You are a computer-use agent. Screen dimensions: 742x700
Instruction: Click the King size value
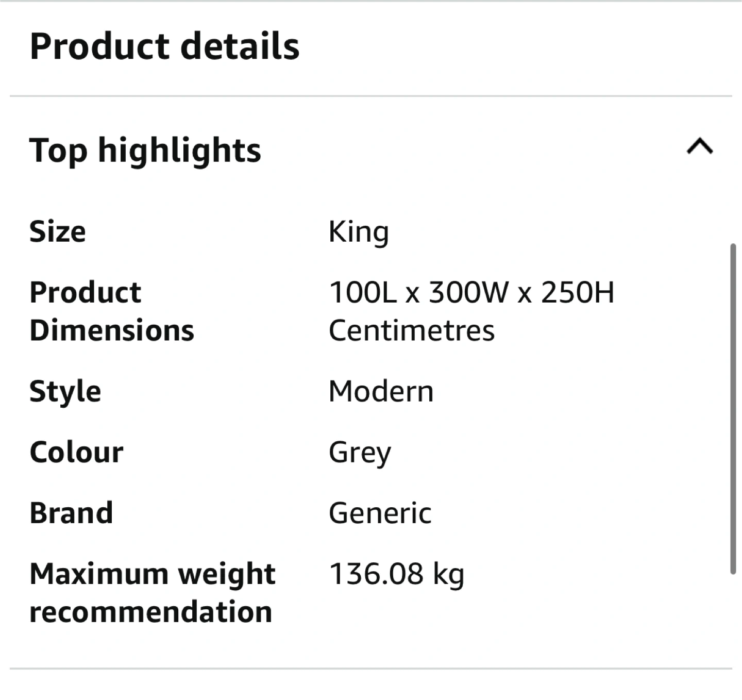click(359, 232)
